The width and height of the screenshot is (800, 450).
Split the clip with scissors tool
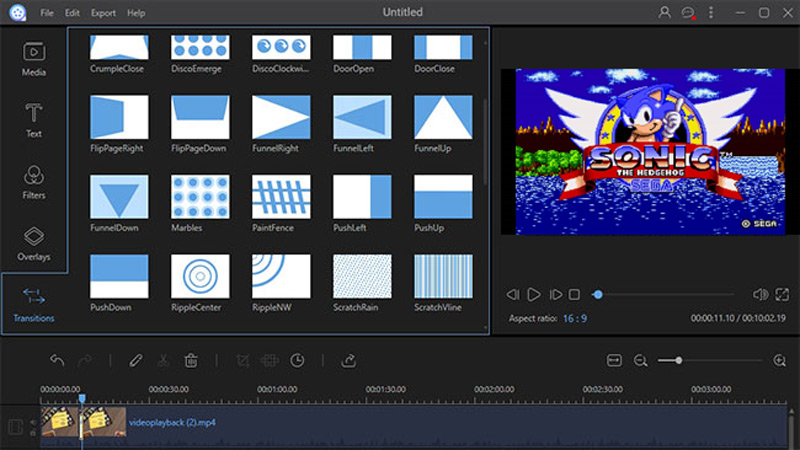163,361
